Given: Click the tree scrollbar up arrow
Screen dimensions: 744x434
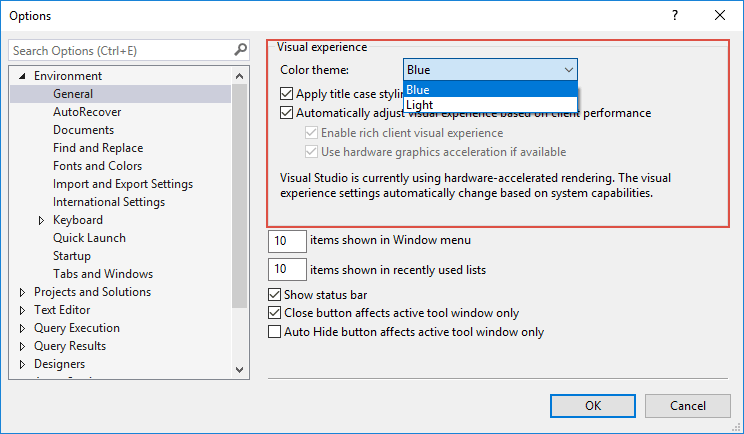Looking at the screenshot, I should 240,76.
